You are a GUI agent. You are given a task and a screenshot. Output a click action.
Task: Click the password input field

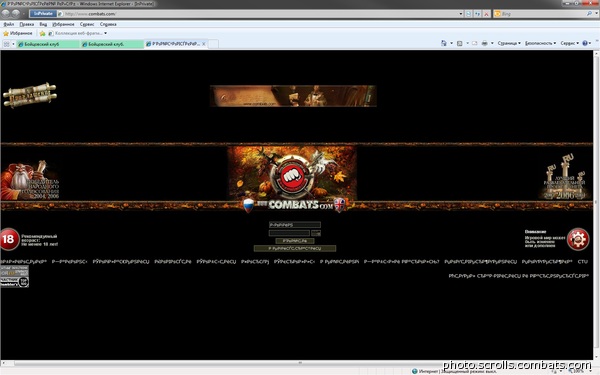(x=289, y=233)
